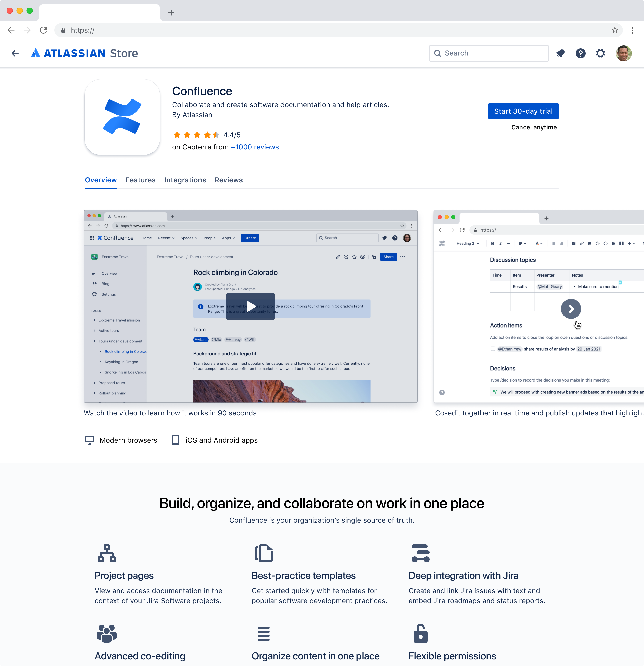Open the help question mark icon
Image resolution: width=644 pixels, height=668 pixels.
pyautogui.click(x=580, y=53)
